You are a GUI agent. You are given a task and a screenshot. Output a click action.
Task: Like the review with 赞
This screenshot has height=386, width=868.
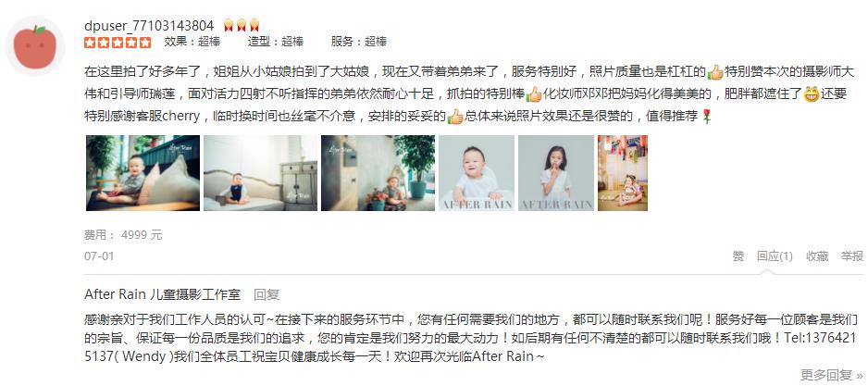(738, 255)
